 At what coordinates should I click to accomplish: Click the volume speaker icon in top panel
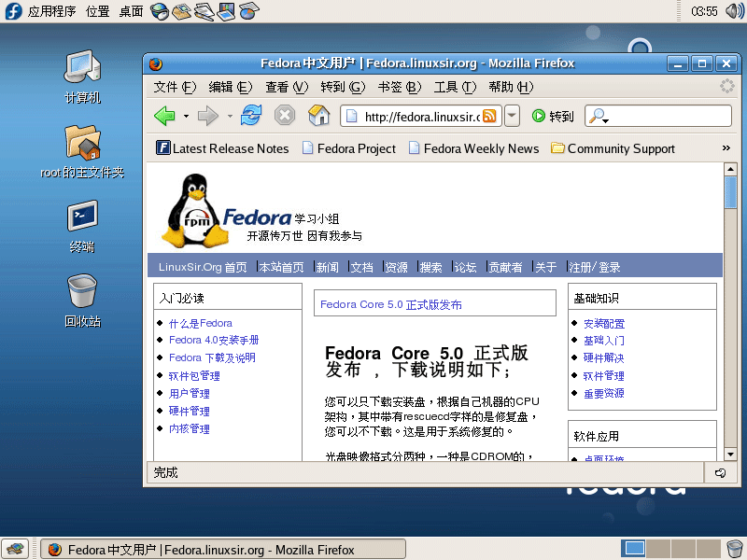(x=734, y=11)
